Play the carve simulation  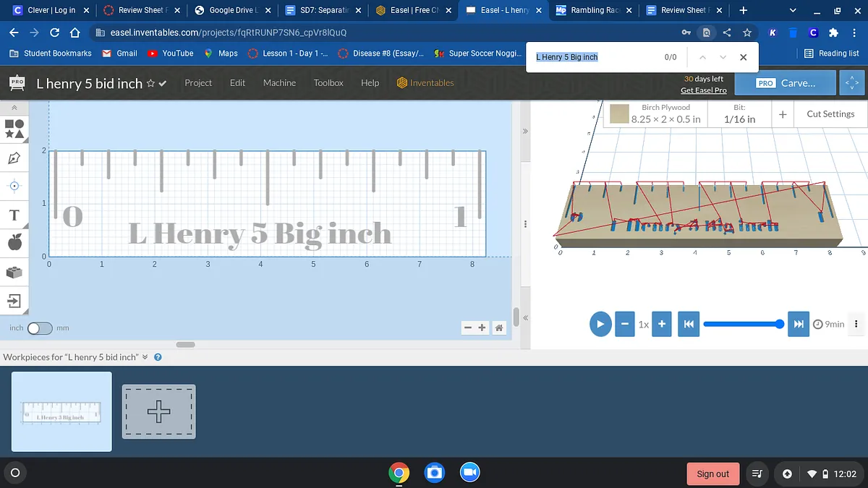click(x=600, y=324)
